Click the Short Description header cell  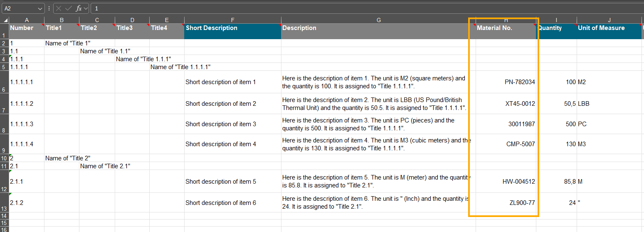pos(232,28)
